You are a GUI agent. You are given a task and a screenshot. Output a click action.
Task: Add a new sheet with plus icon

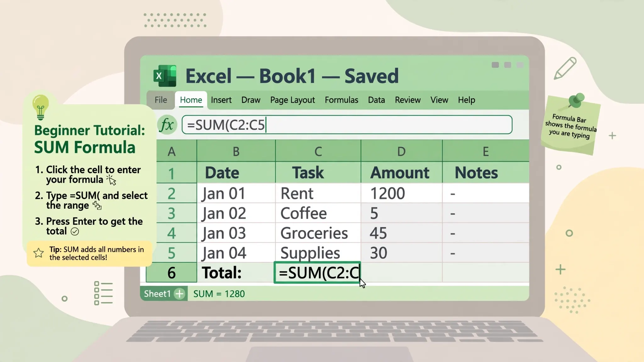click(180, 294)
